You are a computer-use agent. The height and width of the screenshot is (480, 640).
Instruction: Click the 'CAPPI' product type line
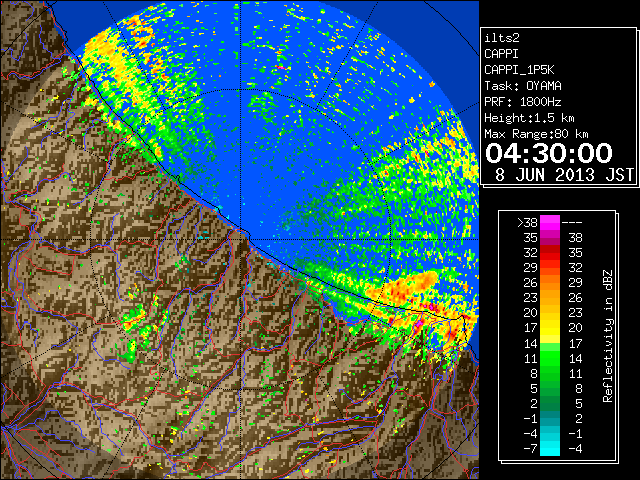[x=502, y=54]
